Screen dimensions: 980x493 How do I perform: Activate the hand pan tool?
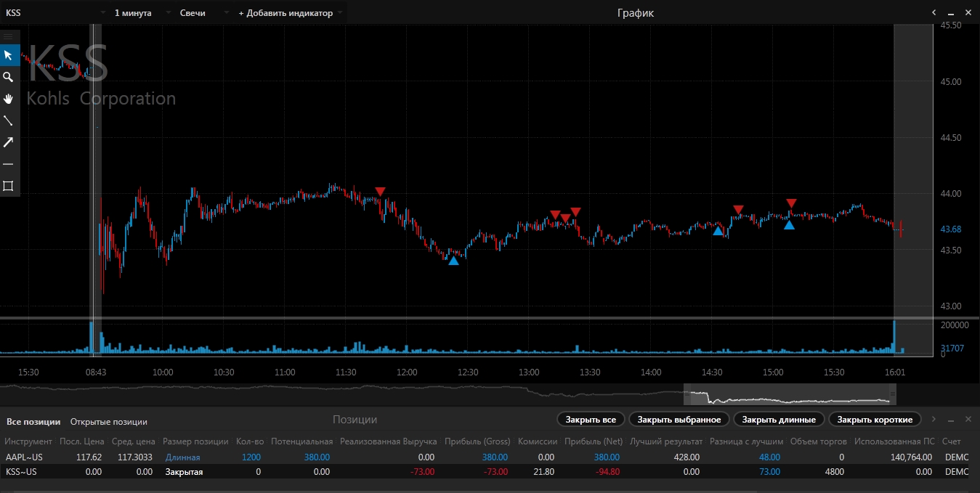pos(9,99)
